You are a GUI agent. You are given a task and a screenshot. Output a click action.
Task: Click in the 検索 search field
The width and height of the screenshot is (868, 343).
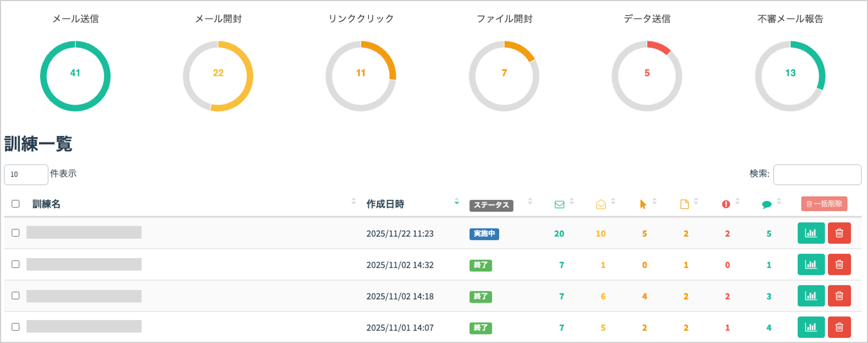(817, 174)
